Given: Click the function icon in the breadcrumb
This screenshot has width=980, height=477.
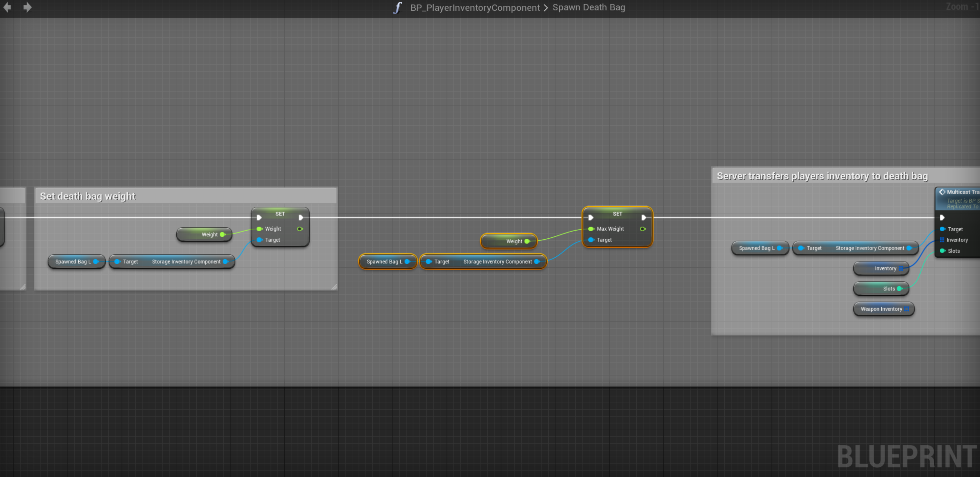Looking at the screenshot, I should 397,8.
